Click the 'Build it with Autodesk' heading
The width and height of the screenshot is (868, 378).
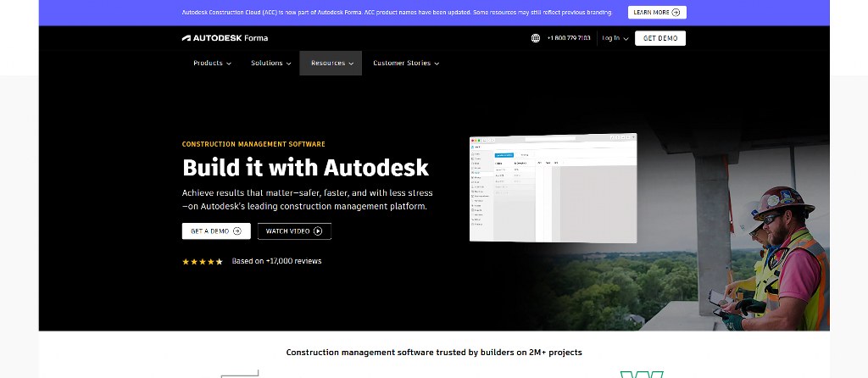305,168
